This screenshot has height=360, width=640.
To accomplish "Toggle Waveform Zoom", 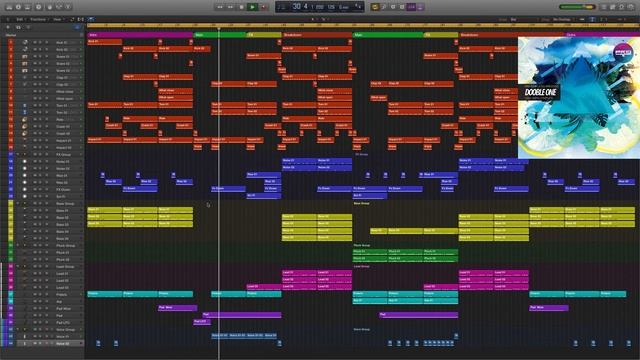I will point(582,19).
